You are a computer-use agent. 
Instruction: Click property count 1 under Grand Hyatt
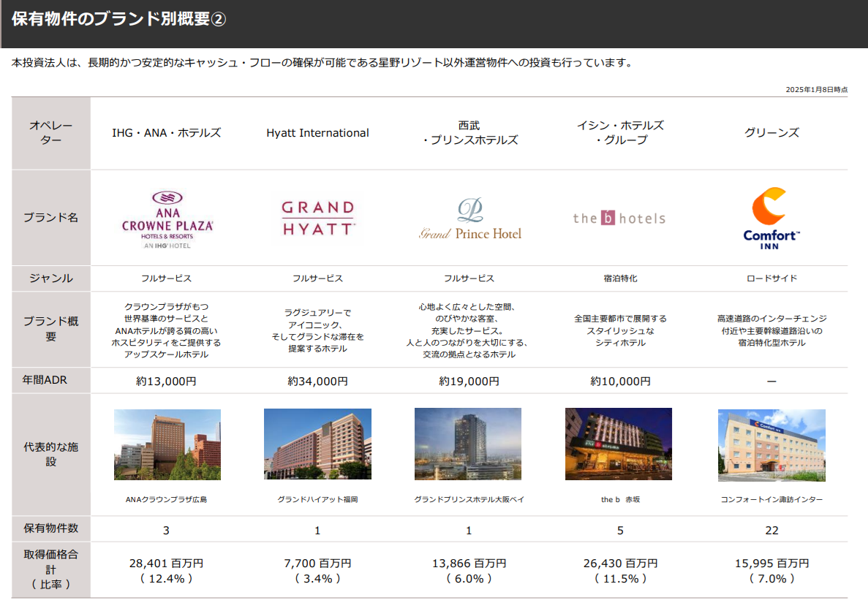click(x=318, y=531)
